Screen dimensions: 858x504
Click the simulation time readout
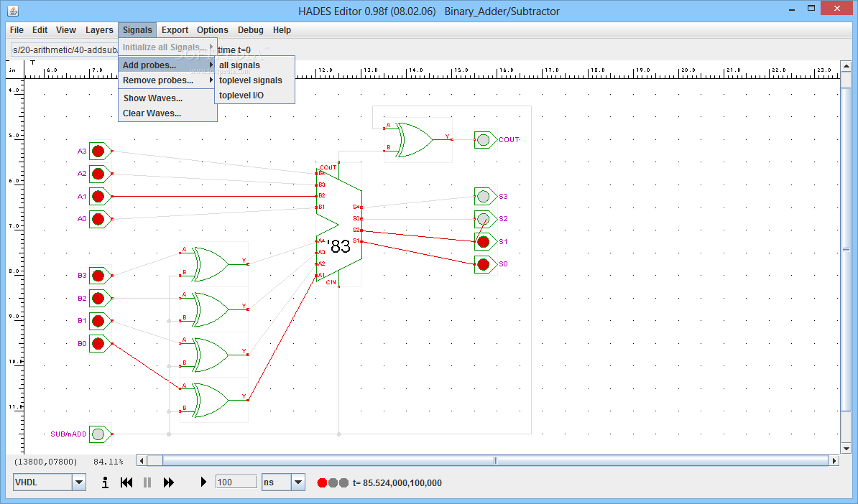tap(397, 482)
